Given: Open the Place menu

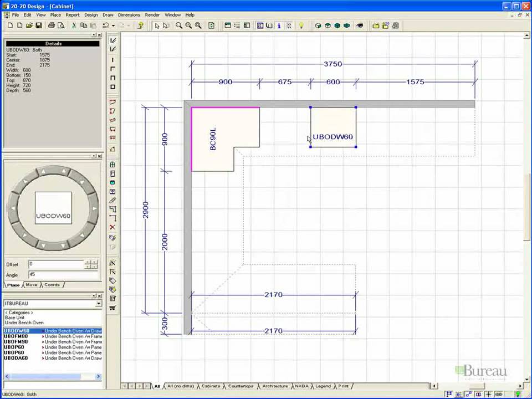Looking at the screenshot, I should pos(55,15).
